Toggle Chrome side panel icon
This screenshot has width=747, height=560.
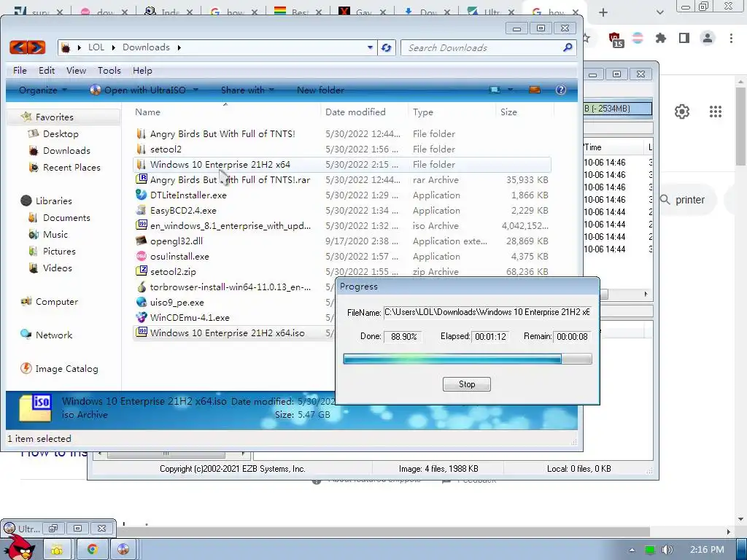click(684, 38)
